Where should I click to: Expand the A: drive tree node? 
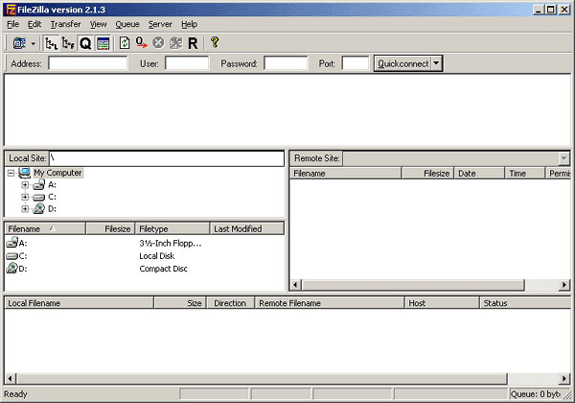click(25, 185)
